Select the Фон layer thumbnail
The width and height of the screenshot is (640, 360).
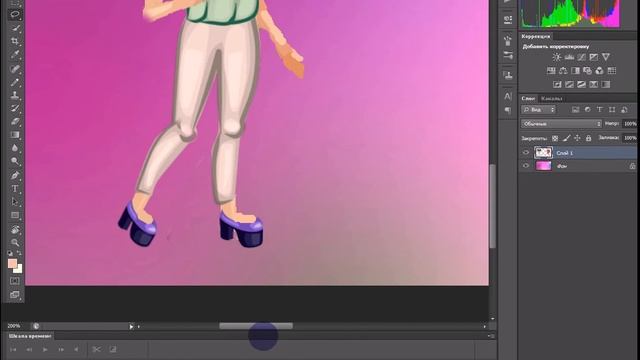tap(543, 166)
